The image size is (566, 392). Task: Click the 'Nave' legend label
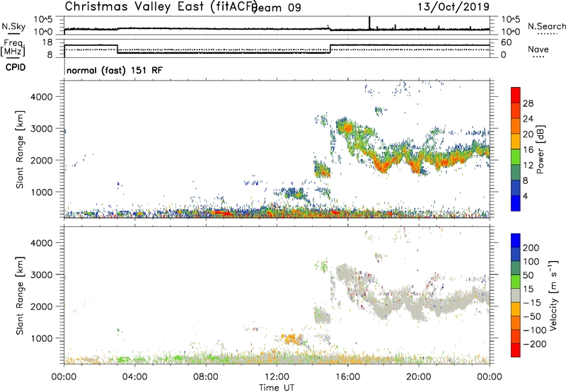(538, 50)
